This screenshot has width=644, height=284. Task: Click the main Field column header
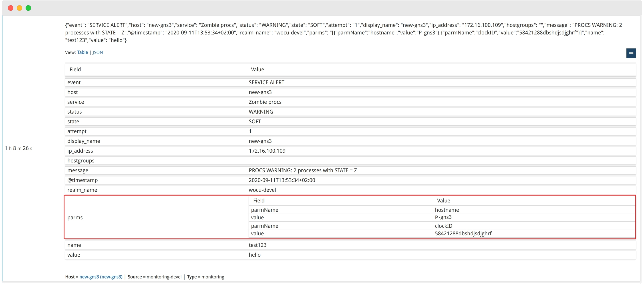75,69
